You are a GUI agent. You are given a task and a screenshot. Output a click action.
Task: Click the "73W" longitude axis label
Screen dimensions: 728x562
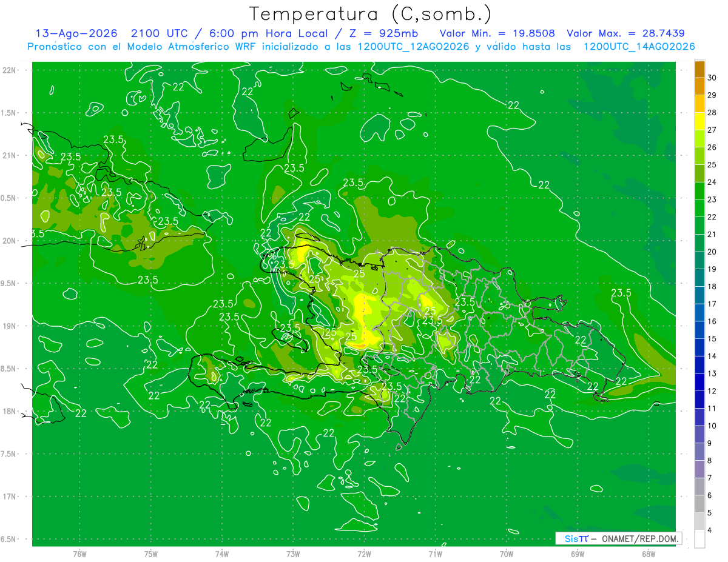pos(293,554)
